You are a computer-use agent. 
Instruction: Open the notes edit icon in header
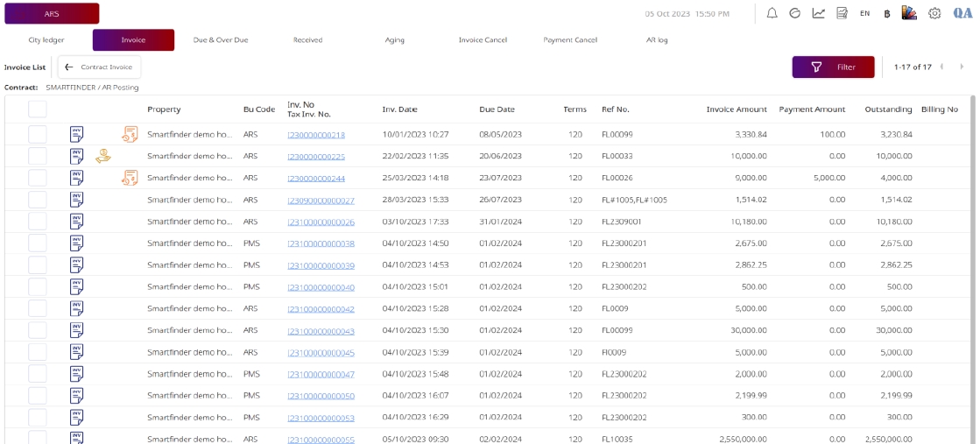842,13
